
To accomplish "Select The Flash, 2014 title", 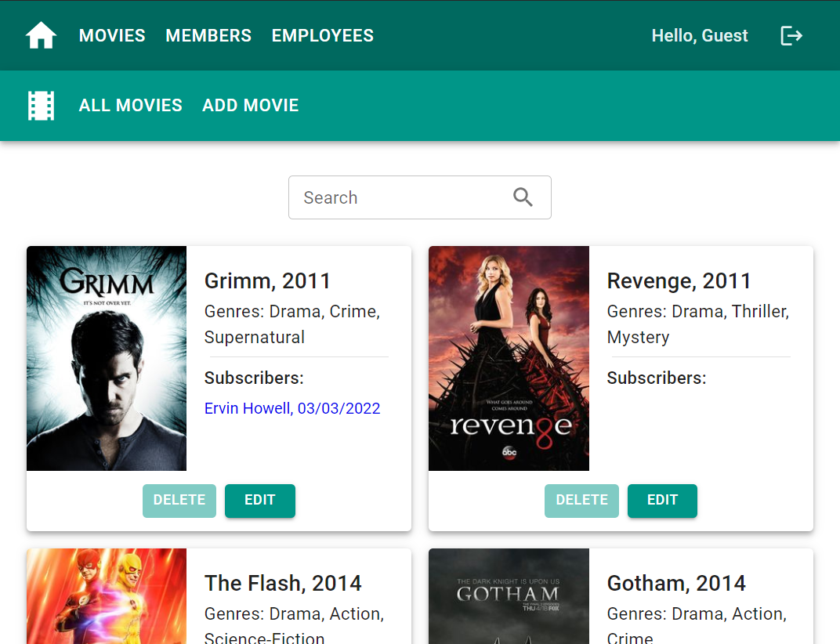I will [x=283, y=583].
